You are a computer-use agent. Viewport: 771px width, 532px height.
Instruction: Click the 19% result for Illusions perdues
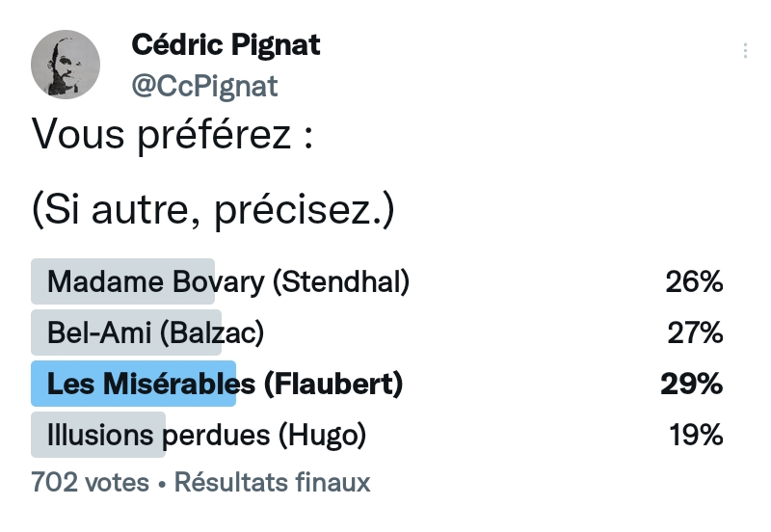click(x=696, y=435)
